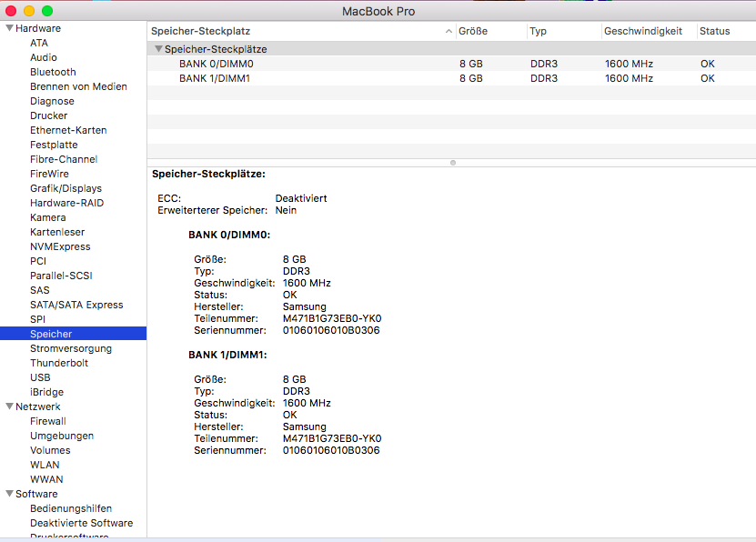Image resolution: width=756 pixels, height=542 pixels.
Task: Select Festplatte in the hardware list
Action: [54, 145]
